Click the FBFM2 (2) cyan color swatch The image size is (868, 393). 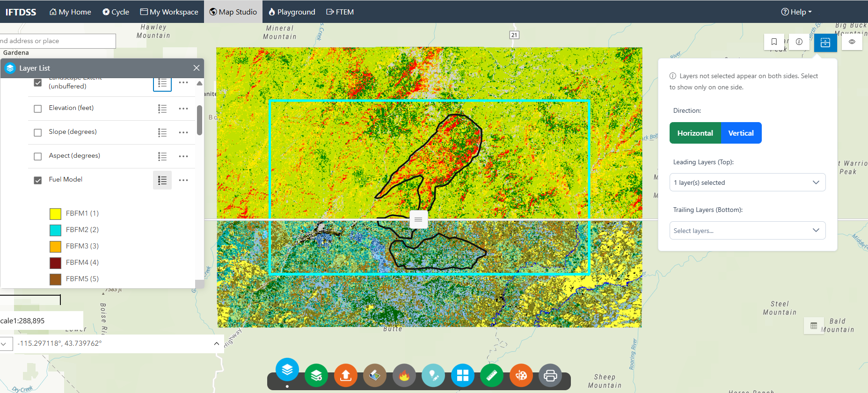tap(55, 230)
